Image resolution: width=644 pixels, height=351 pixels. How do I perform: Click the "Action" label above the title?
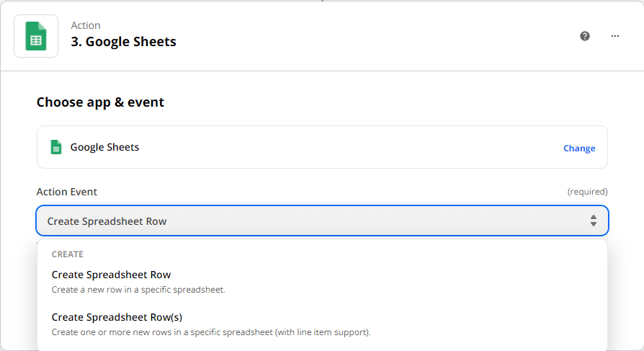click(x=86, y=26)
